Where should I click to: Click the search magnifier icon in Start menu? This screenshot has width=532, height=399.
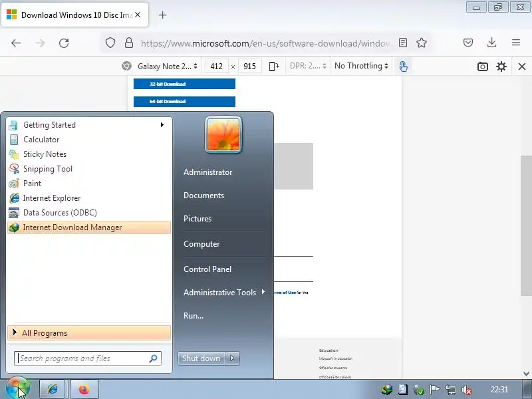tap(153, 358)
